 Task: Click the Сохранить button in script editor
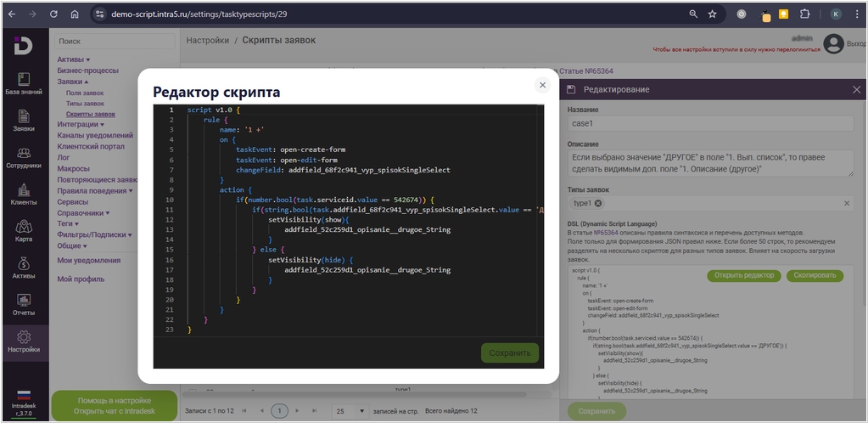[x=509, y=352]
